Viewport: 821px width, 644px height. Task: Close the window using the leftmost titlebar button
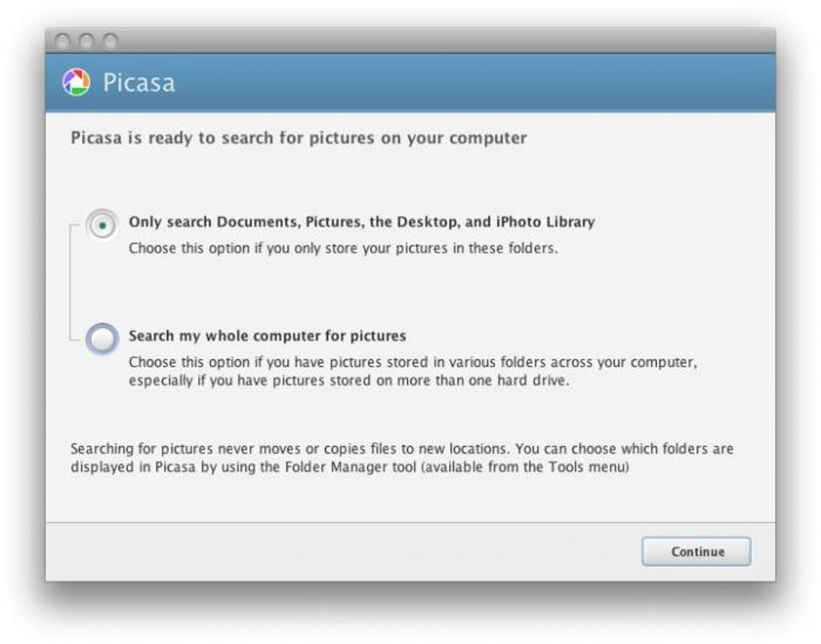(x=64, y=40)
